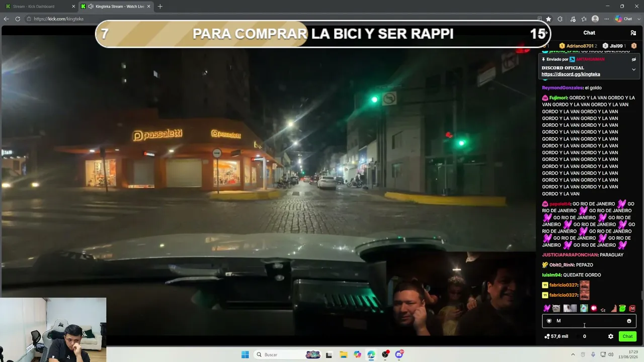Click username ReymondGonzales in chat

pos(562,88)
